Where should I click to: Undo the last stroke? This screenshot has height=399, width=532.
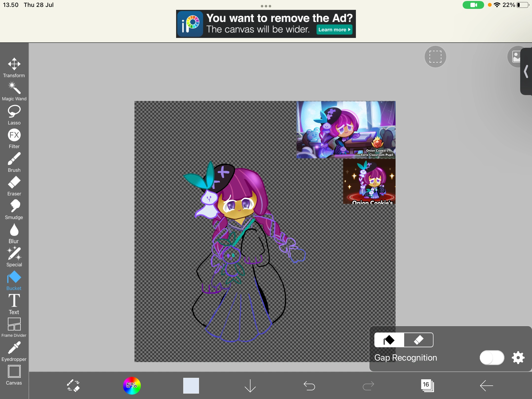[x=309, y=385]
